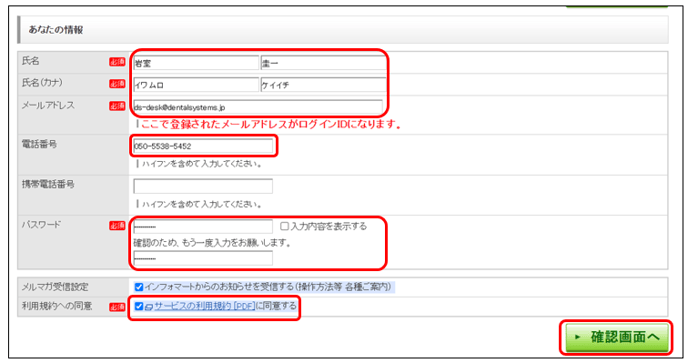Click the green 確認画面へ button
688x363 pixels.
point(616,337)
